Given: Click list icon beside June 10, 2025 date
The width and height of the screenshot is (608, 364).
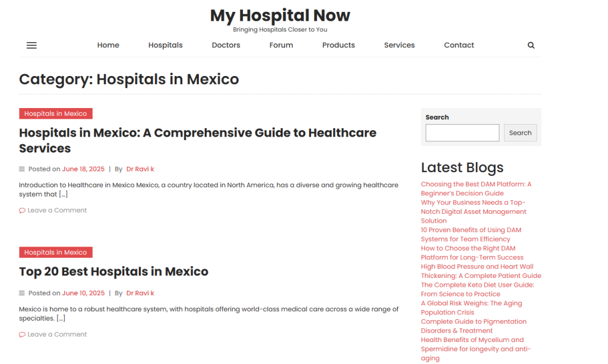Looking at the screenshot, I should point(22,293).
